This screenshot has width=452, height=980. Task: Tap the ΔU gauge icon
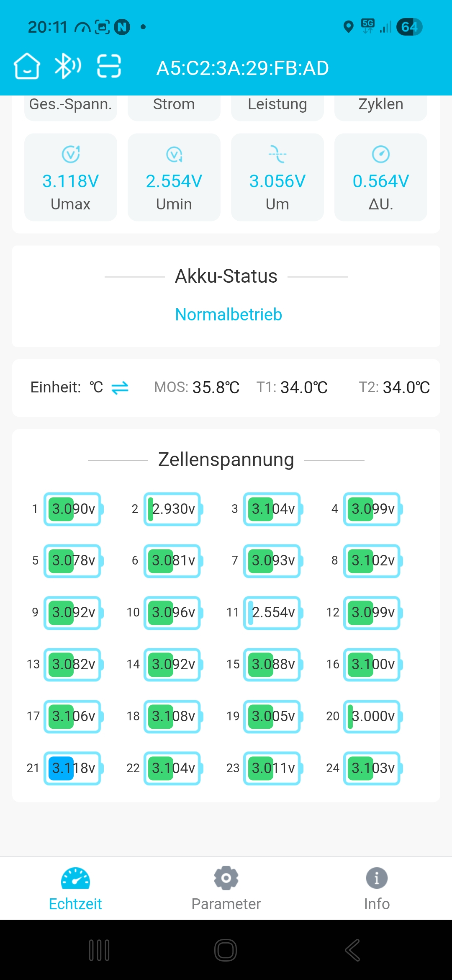click(x=381, y=155)
